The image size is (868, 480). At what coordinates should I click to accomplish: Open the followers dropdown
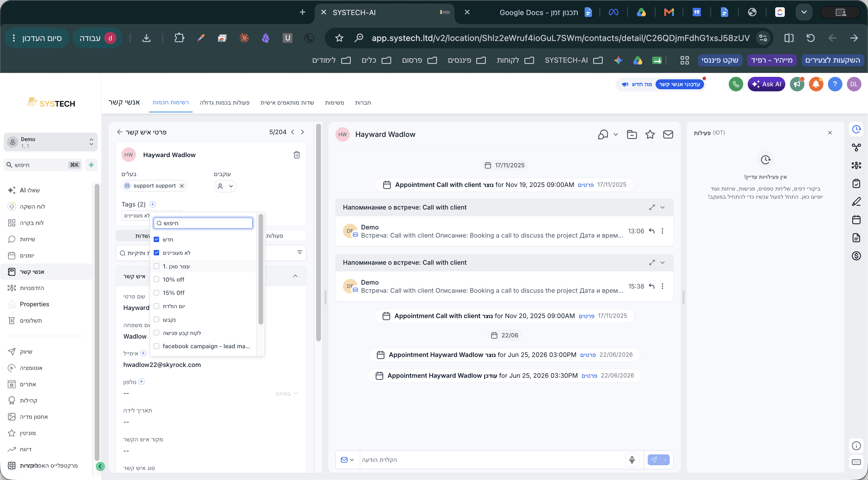[225, 186]
